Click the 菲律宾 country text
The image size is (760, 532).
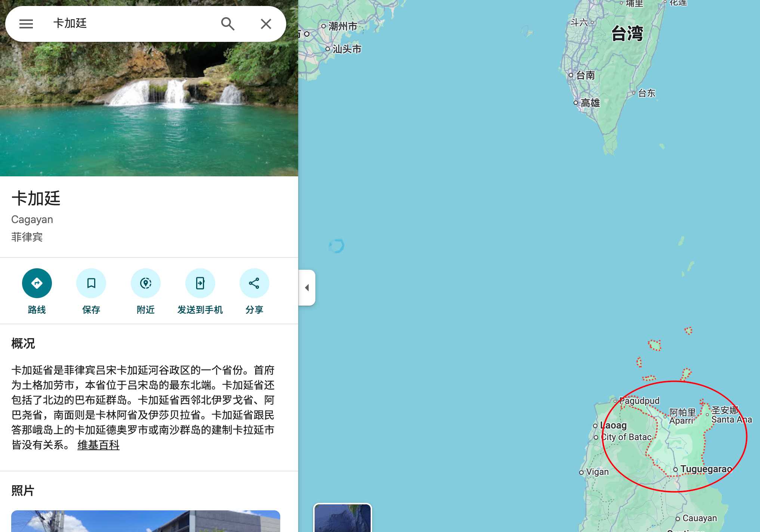pos(27,237)
